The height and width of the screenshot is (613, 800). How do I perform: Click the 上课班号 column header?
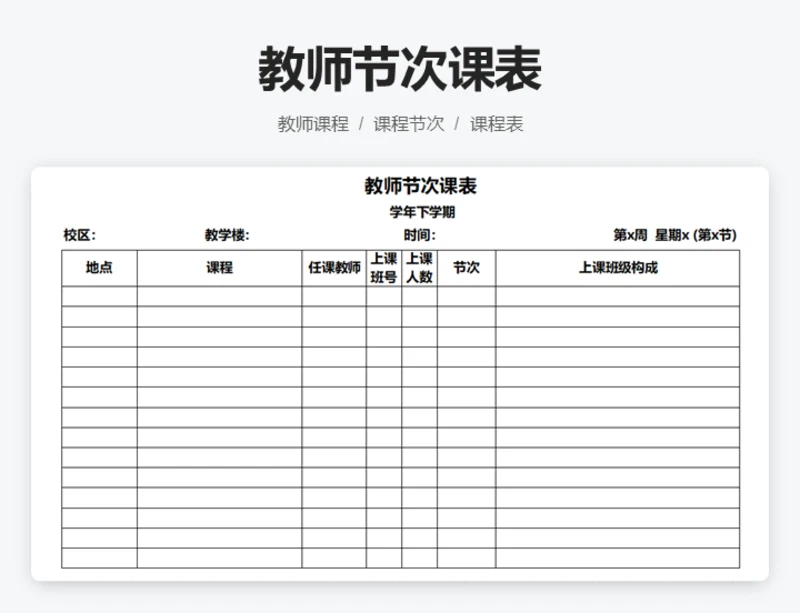(x=385, y=267)
